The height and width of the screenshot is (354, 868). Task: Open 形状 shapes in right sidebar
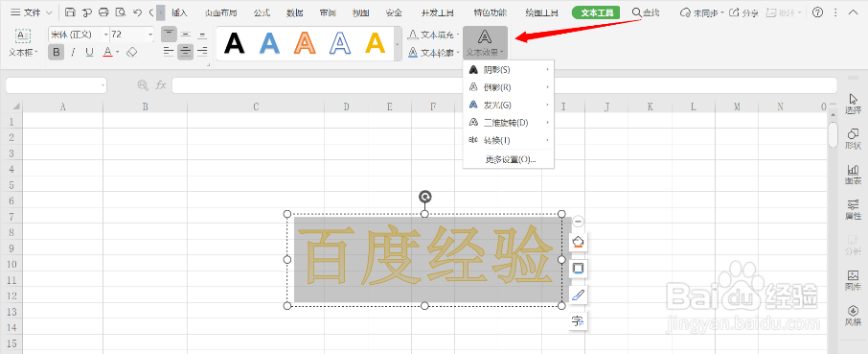pos(853,139)
